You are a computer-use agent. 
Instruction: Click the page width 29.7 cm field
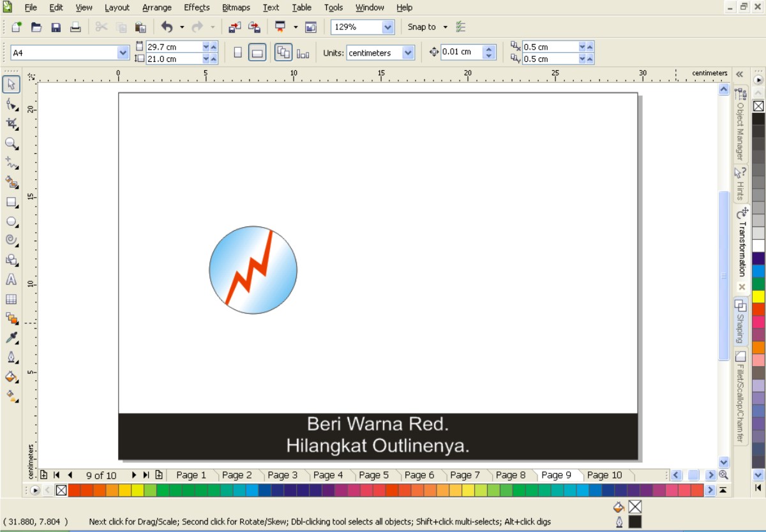pyautogui.click(x=174, y=47)
